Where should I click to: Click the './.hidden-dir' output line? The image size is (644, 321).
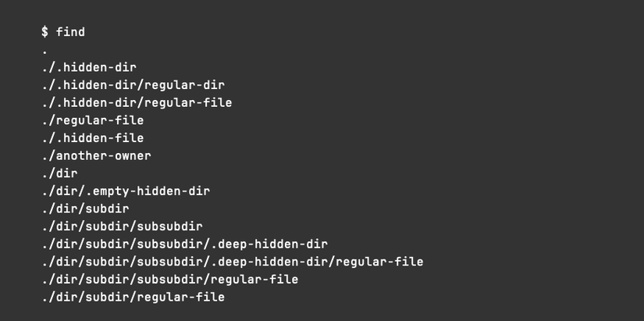tap(89, 67)
